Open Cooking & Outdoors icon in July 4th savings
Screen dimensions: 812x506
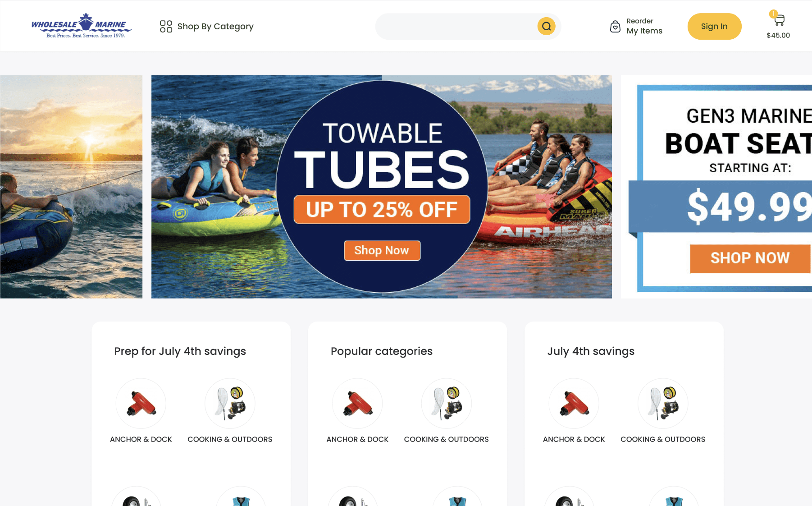pyautogui.click(x=663, y=403)
